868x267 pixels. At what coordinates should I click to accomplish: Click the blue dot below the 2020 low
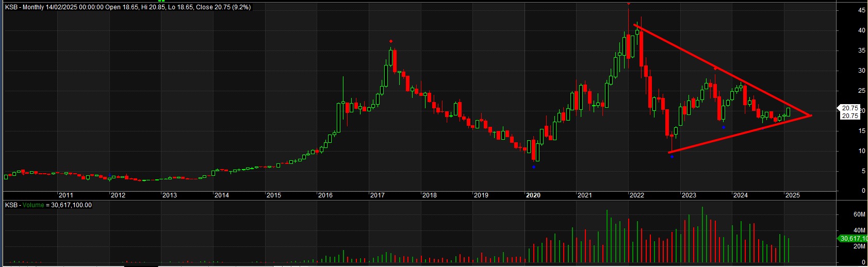tap(534, 166)
